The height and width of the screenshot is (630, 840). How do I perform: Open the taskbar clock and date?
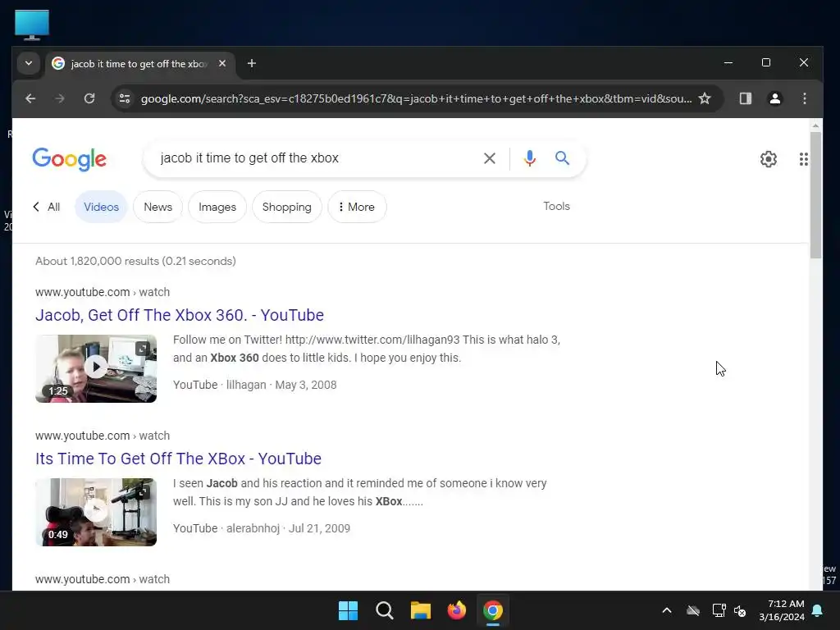782,610
